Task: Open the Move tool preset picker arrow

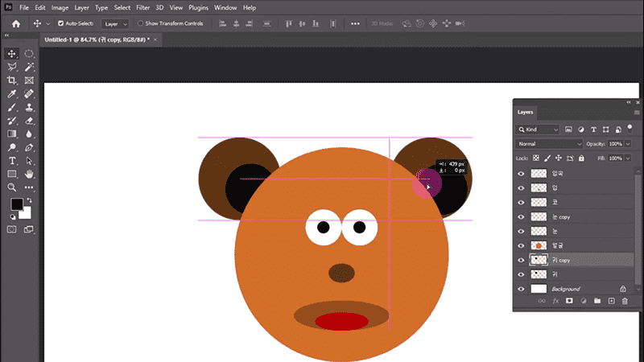Action: [x=48, y=24]
